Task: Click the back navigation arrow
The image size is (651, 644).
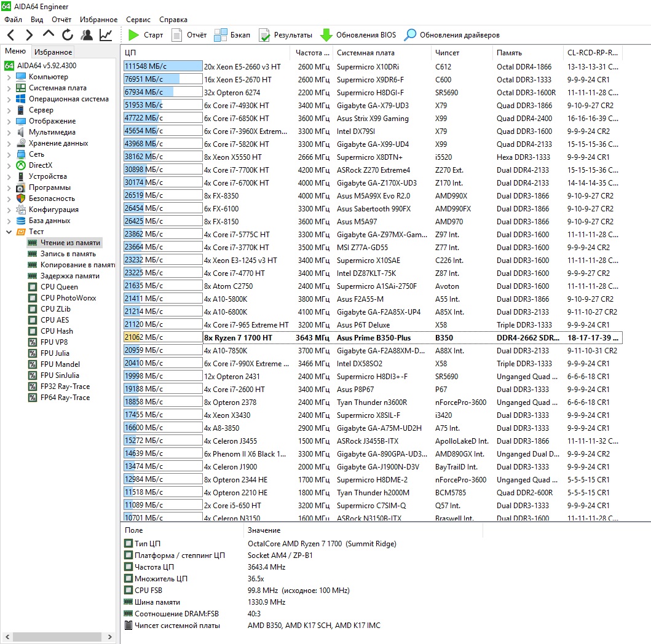Action: click(x=11, y=35)
